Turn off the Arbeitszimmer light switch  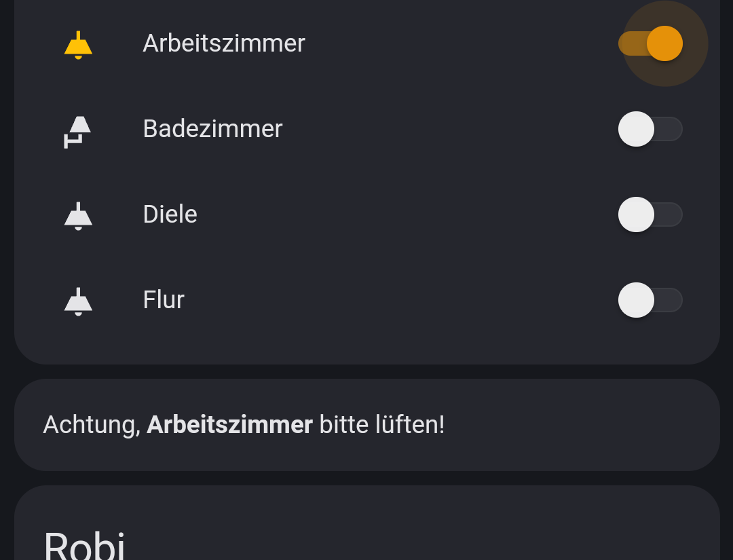[650, 43]
